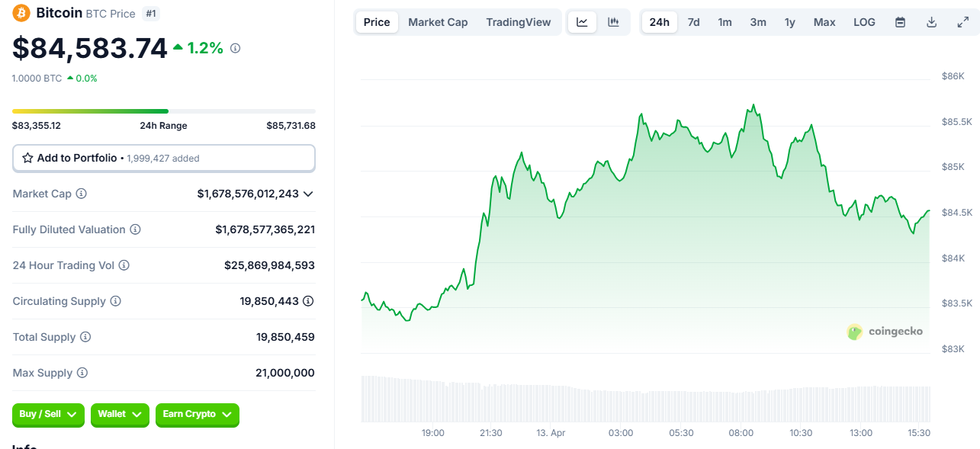Click Add to Portfolio button
Screen dimensions: 980x449
(163, 158)
